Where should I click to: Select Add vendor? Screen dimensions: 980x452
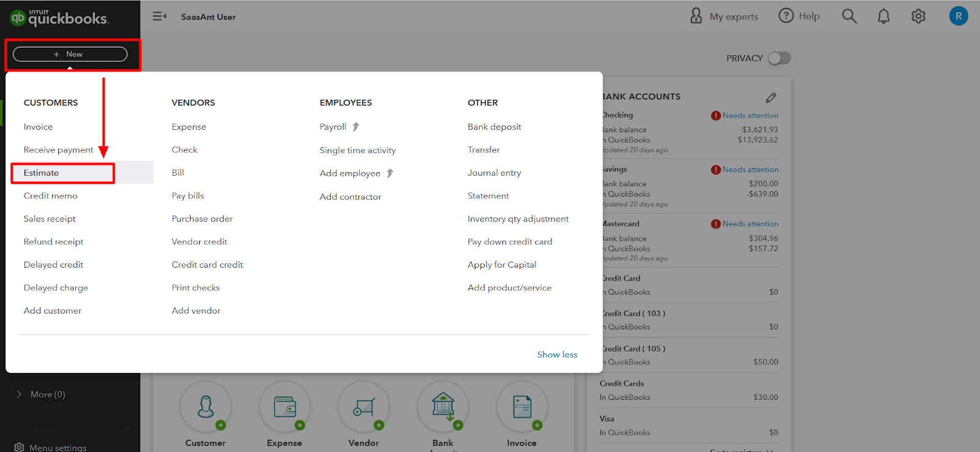[196, 311]
